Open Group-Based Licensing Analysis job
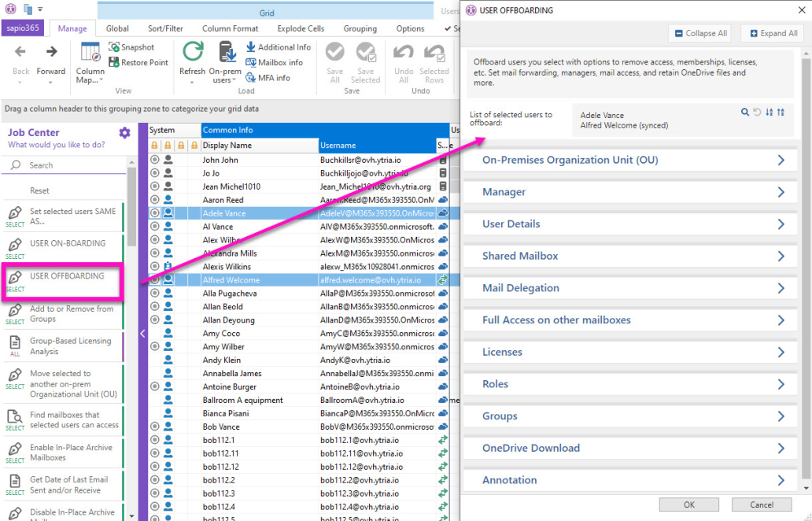Image resolution: width=812 pixels, height=521 pixels. coord(63,346)
